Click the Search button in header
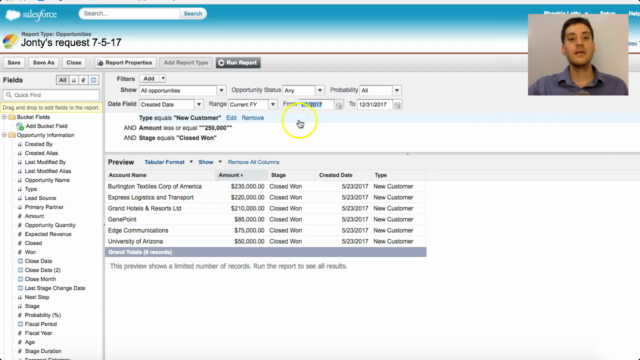This screenshot has width=640, height=360. tap(193, 13)
